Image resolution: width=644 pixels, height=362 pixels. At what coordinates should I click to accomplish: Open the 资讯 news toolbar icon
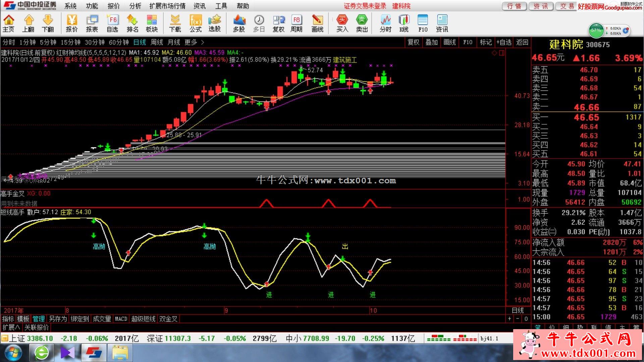pyautogui.click(x=442, y=23)
